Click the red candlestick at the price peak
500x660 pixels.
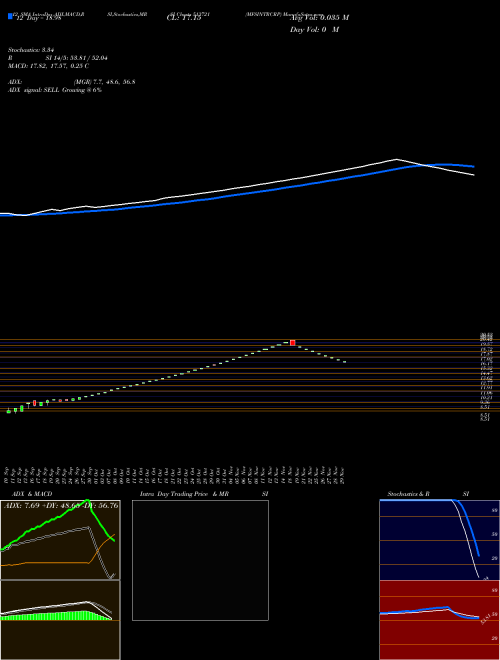tap(293, 343)
